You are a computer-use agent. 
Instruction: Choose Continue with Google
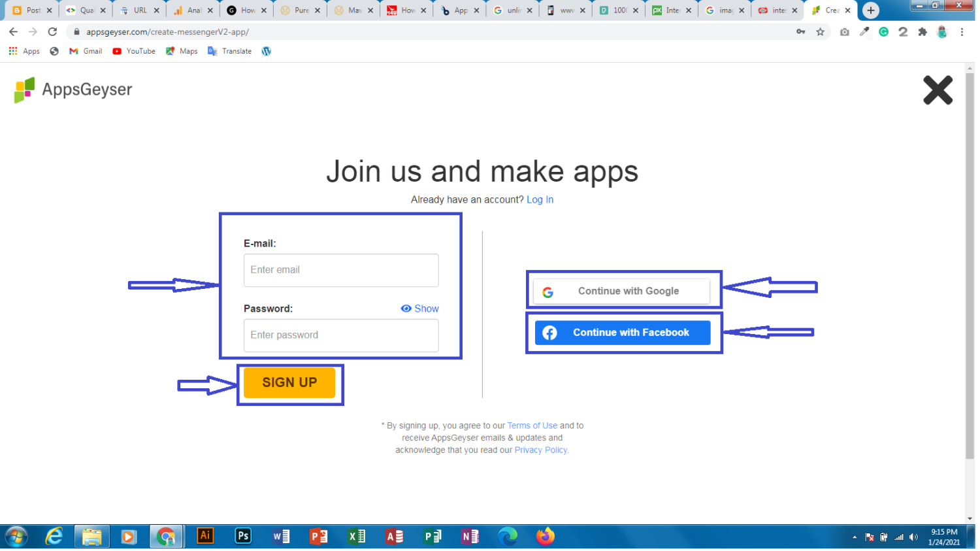621,292
